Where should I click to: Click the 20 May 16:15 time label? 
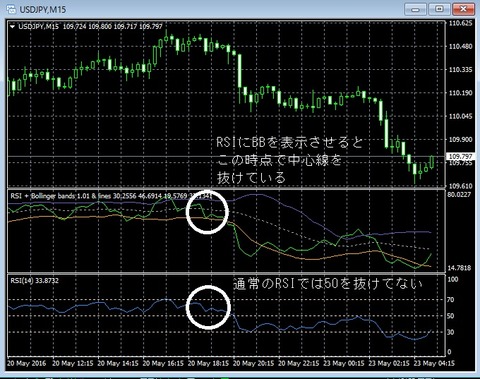point(163,363)
